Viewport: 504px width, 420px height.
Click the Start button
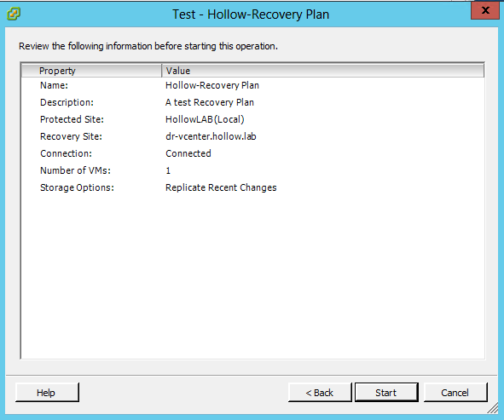click(386, 393)
